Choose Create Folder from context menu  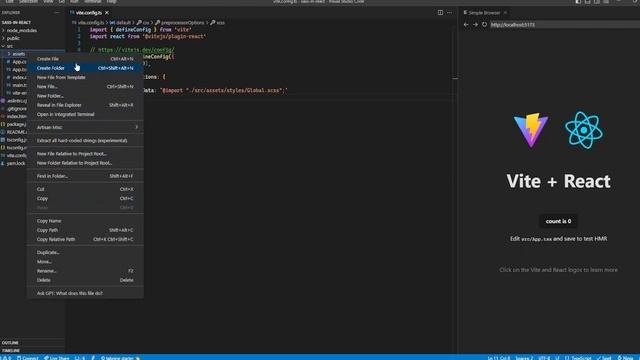pyautogui.click(x=85, y=68)
